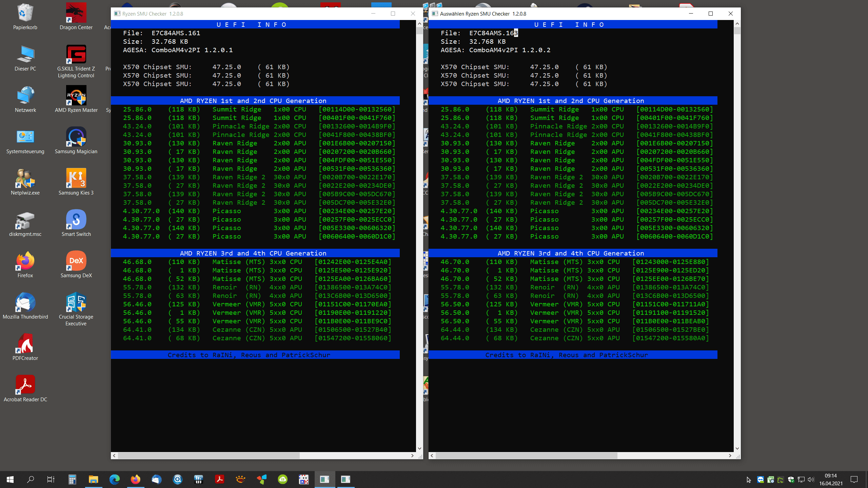
Task: Open Mozilla Thunderbird desktop shortcut
Action: 25,306
